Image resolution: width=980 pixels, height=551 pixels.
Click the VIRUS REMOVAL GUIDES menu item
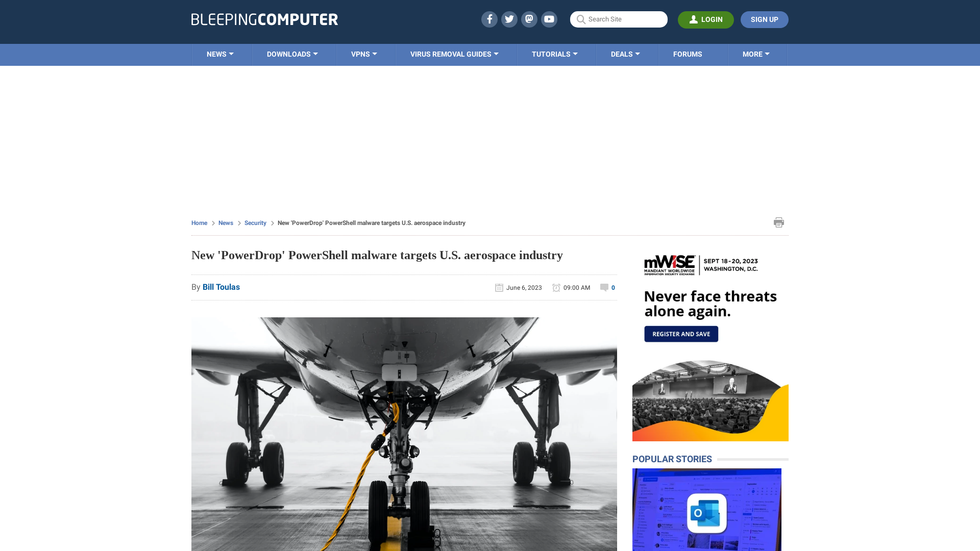click(x=454, y=54)
